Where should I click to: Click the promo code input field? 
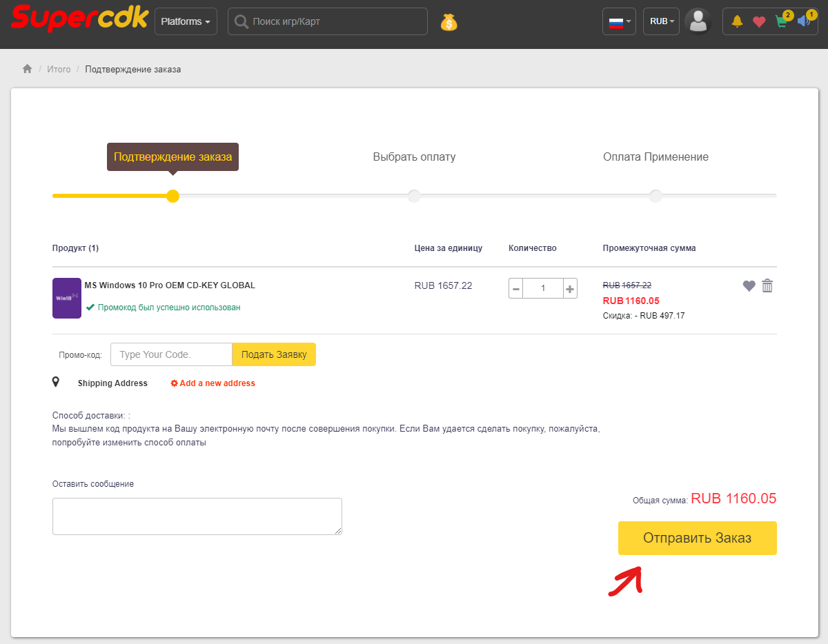[171, 354]
